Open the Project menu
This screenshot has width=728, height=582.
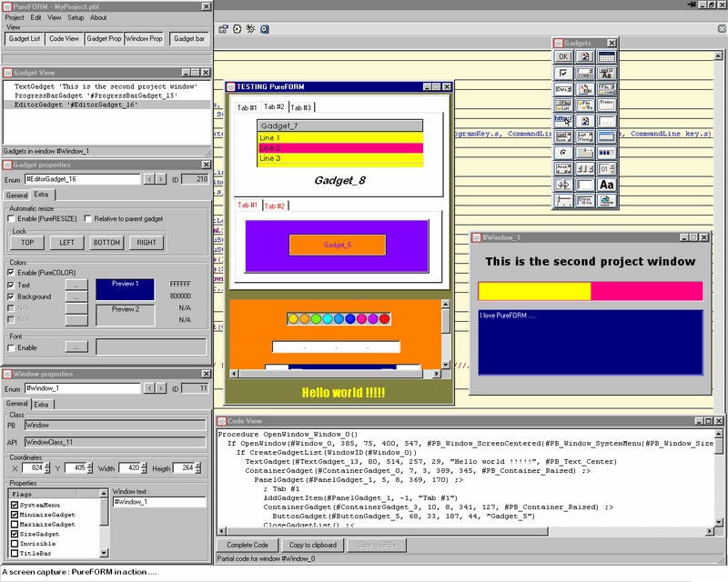click(15, 17)
